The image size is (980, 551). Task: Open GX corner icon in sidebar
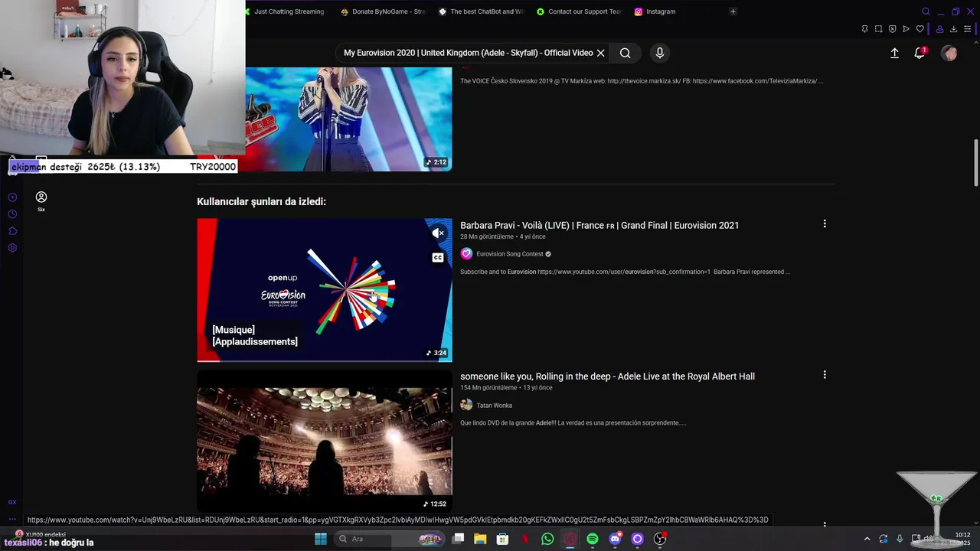pyautogui.click(x=12, y=502)
